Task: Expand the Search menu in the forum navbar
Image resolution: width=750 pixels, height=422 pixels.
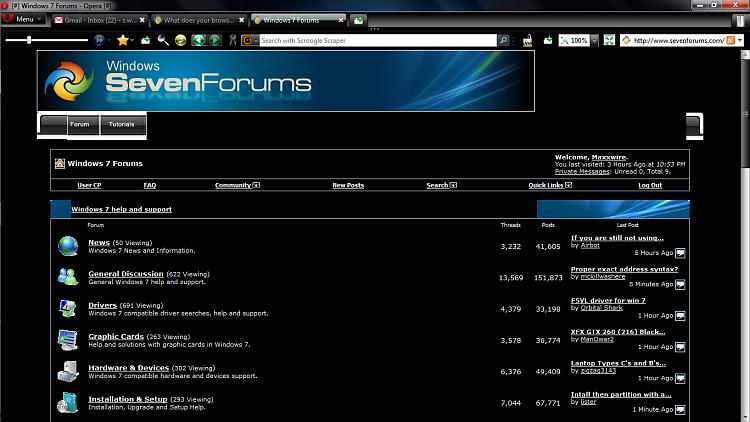Action: [441, 185]
